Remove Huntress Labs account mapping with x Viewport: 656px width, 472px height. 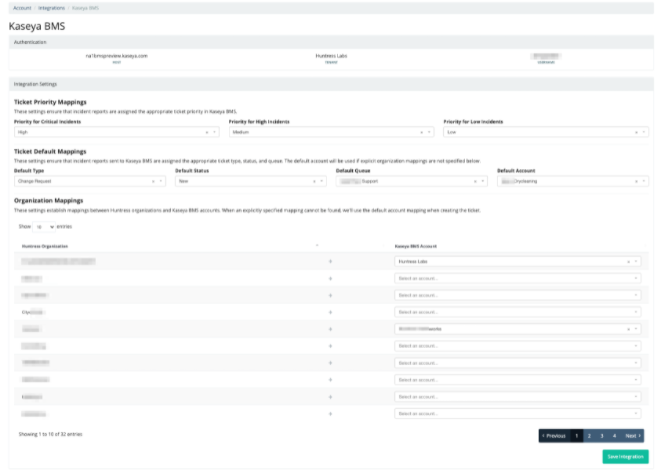[628, 262]
